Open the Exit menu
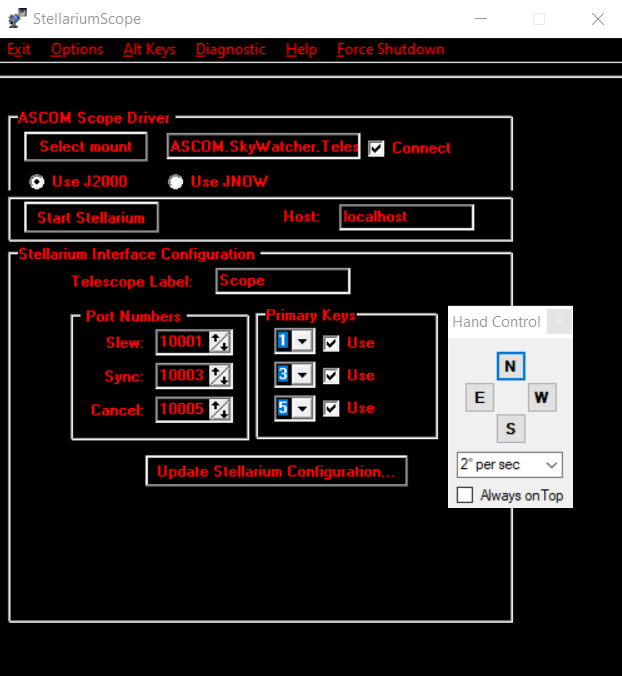 tap(19, 50)
